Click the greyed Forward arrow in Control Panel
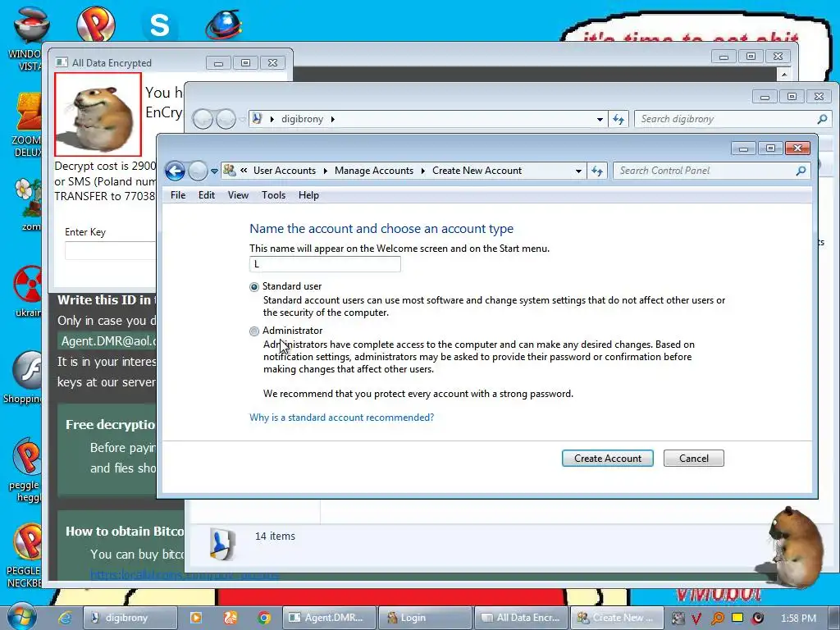 [x=198, y=171]
